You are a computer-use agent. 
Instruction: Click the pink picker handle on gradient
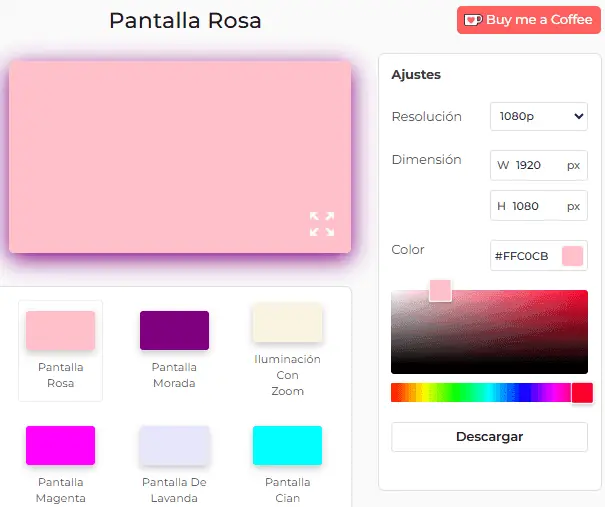click(x=440, y=291)
